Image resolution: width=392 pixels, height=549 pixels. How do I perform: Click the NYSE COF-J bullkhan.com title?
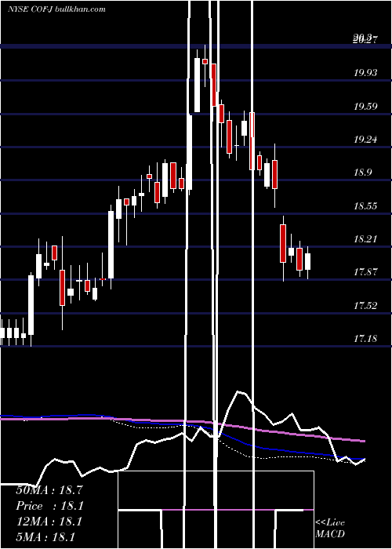tap(56, 9)
